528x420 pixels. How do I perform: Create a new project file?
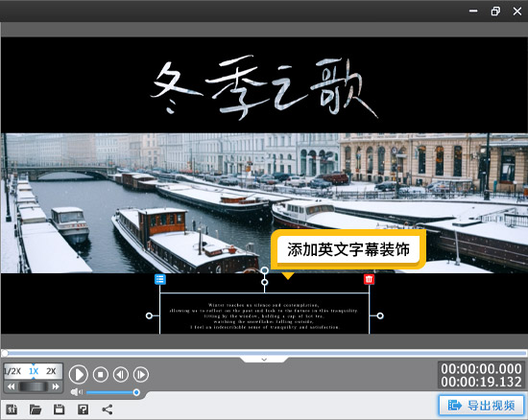point(12,409)
